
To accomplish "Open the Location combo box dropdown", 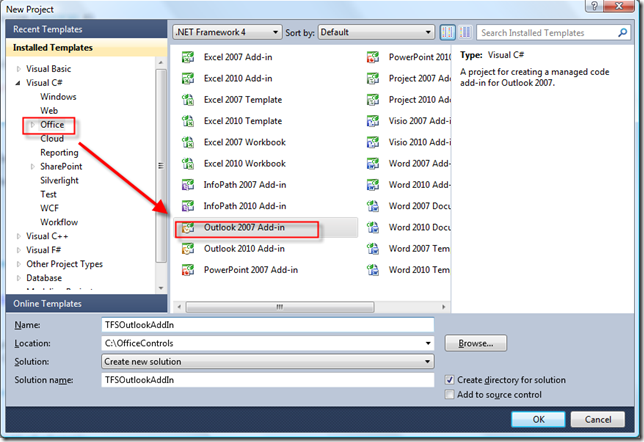I will click(x=428, y=343).
